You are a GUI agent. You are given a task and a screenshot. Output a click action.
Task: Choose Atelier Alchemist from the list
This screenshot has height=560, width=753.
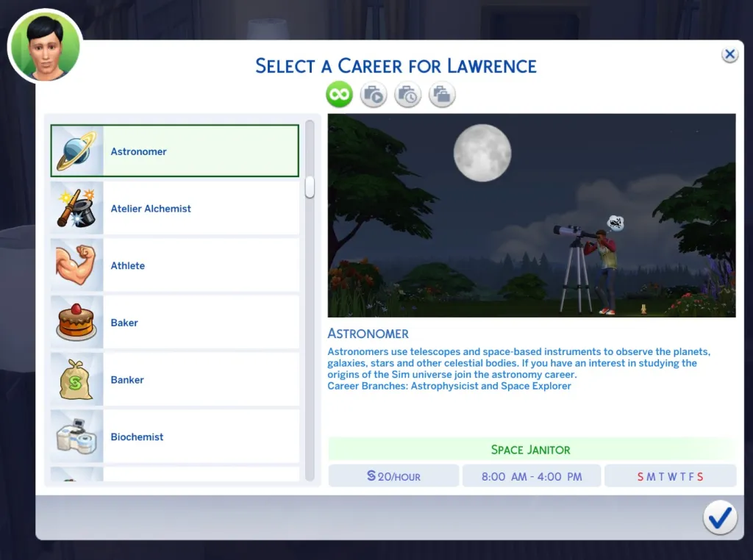(x=200, y=209)
